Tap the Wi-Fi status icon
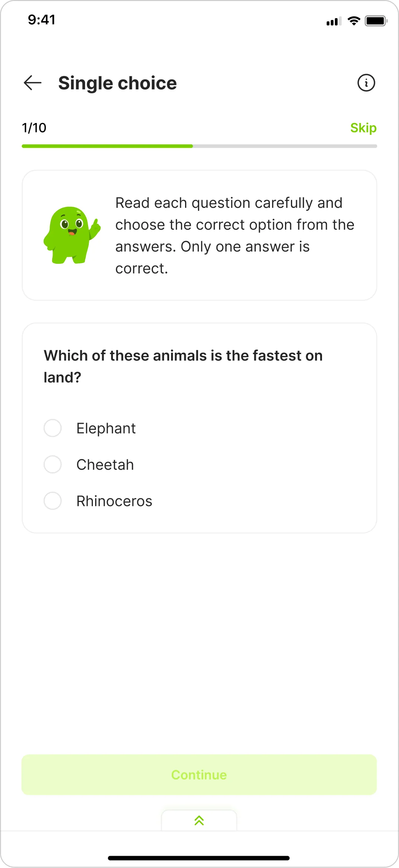399x868 pixels. pos(354,21)
